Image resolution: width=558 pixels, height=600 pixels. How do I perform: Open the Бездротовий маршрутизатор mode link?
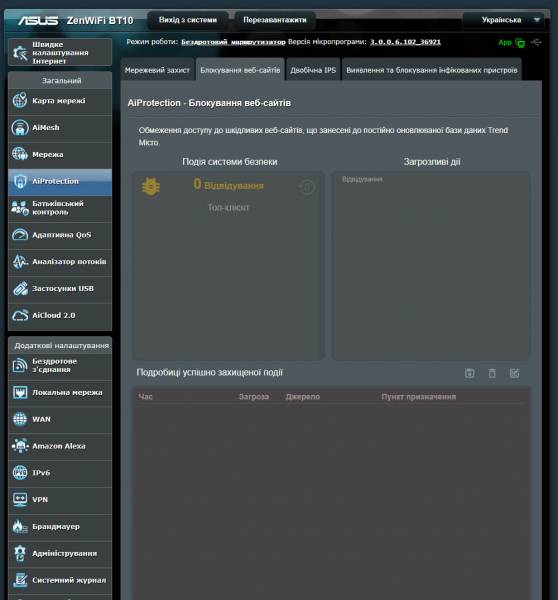coord(233,42)
